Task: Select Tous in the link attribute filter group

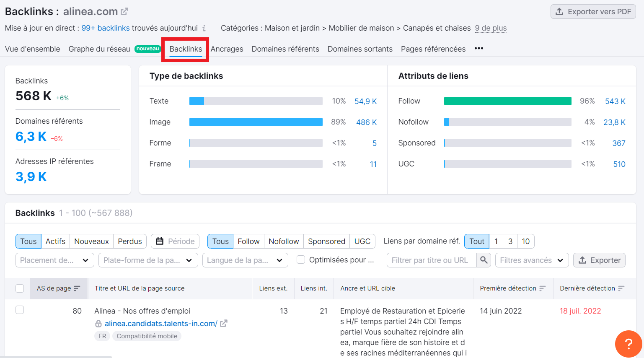Action: (220, 241)
